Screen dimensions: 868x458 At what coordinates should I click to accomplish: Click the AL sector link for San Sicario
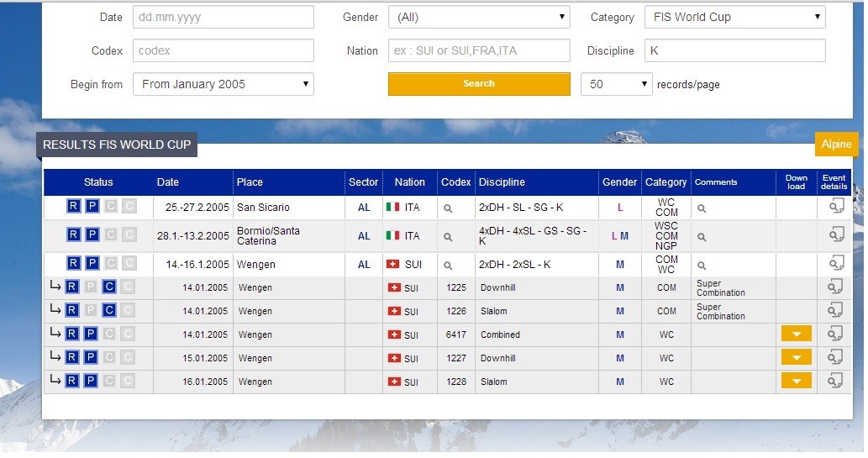coord(364,207)
